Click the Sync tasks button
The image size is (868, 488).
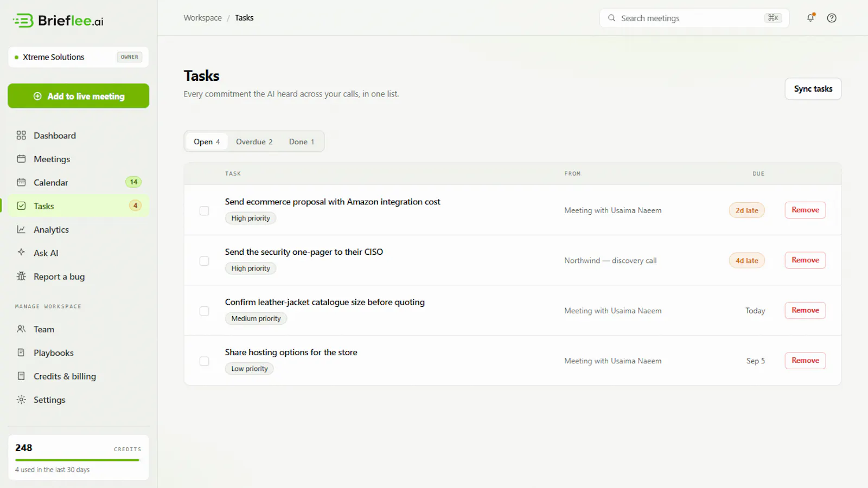point(813,89)
